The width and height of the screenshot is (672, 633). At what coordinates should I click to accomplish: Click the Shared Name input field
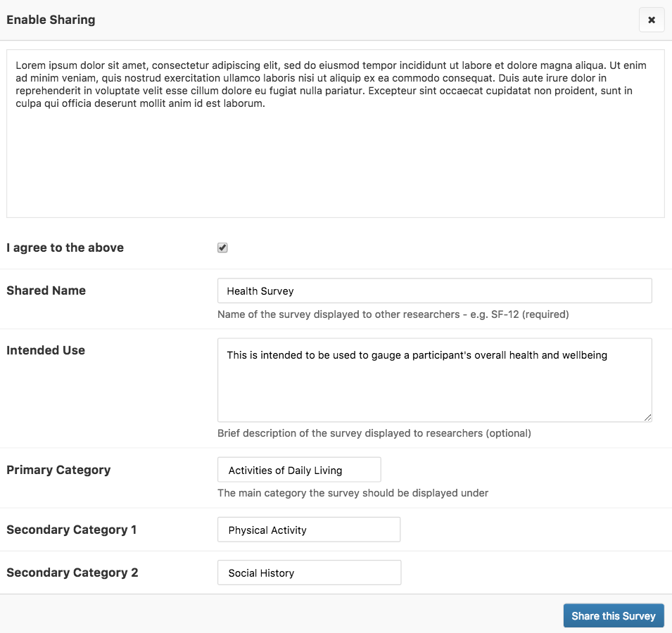[x=434, y=291]
